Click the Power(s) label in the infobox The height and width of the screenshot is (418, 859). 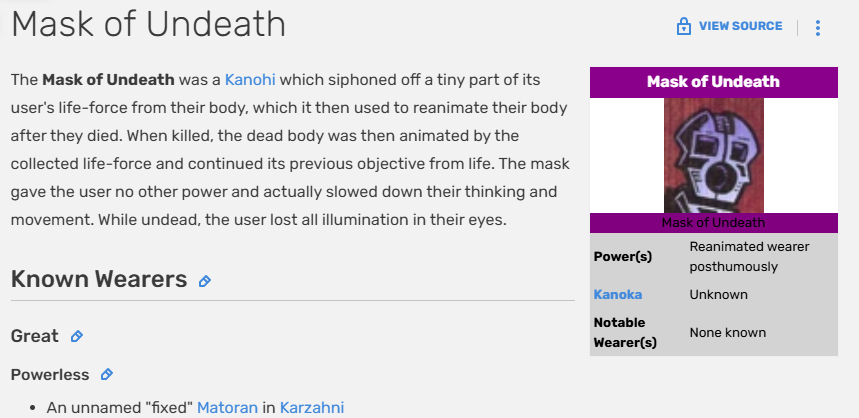[x=623, y=256]
